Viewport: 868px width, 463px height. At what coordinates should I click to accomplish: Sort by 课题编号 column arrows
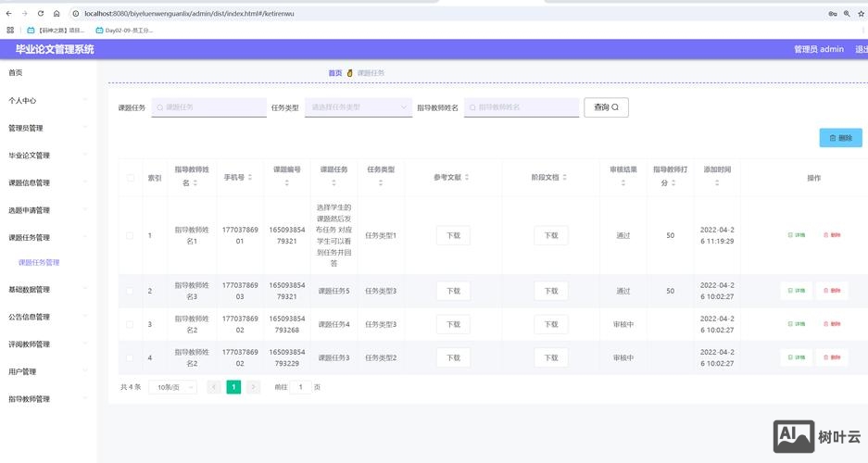(x=287, y=183)
